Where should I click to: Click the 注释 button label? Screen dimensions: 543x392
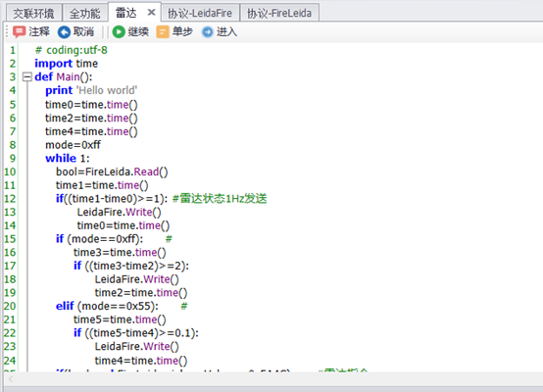pos(39,32)
